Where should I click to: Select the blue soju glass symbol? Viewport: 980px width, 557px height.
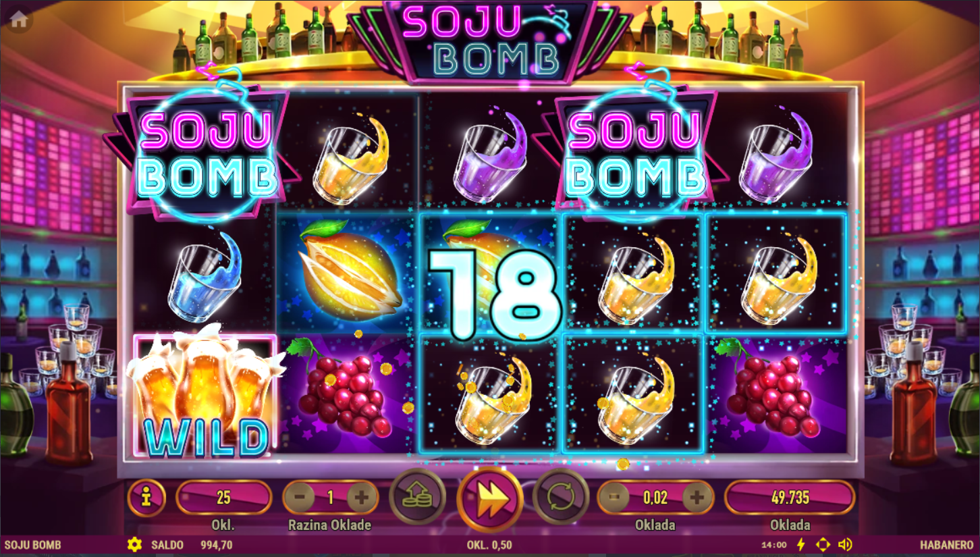tap(204, 277)
